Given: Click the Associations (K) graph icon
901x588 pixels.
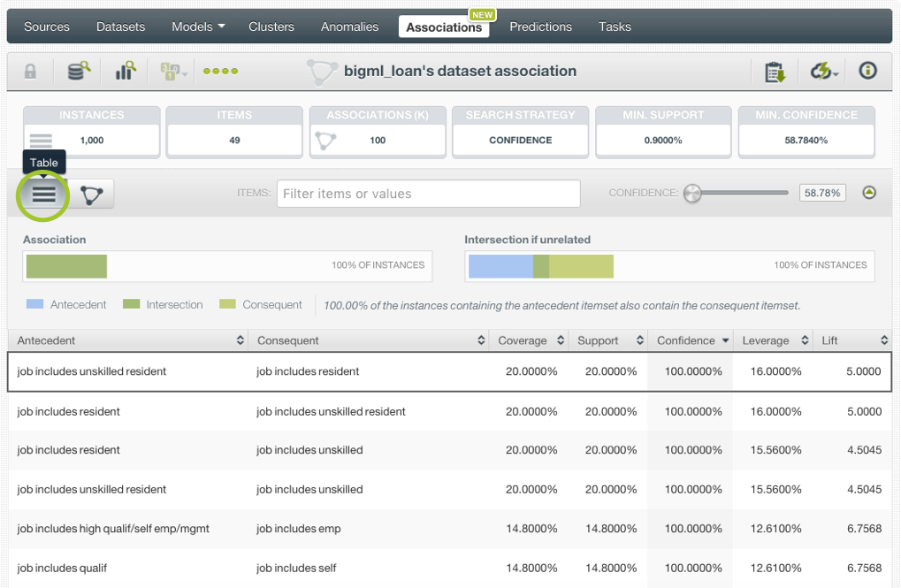Looking at the screenshot, I should 325,141.
